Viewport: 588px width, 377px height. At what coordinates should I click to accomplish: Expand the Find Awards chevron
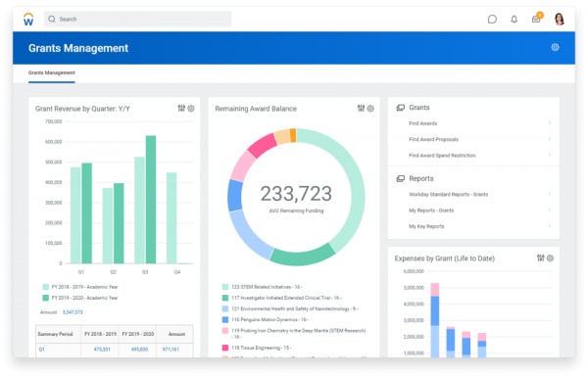pos(550,123)
